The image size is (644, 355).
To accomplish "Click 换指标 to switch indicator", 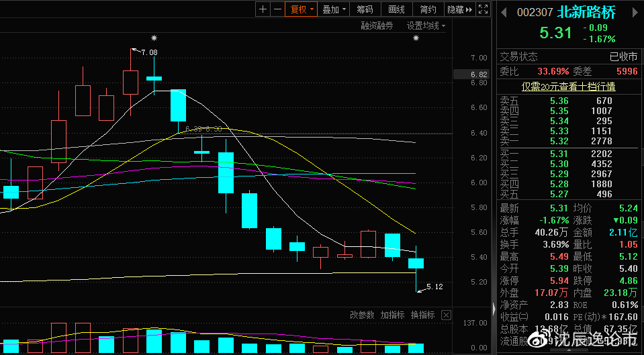I will pyautogui.click(x=422, y=315).
